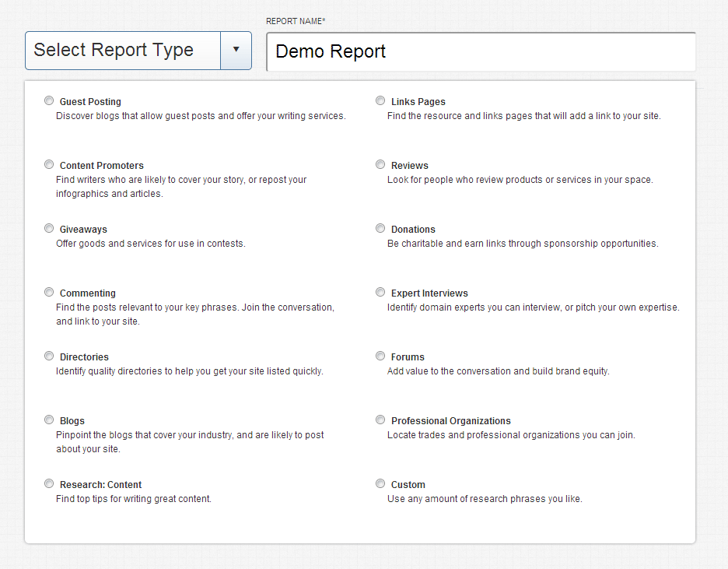Click the Select Report Type dropdown arrow
The height and width of the screenshot is (569, 728).
point(236,50)
